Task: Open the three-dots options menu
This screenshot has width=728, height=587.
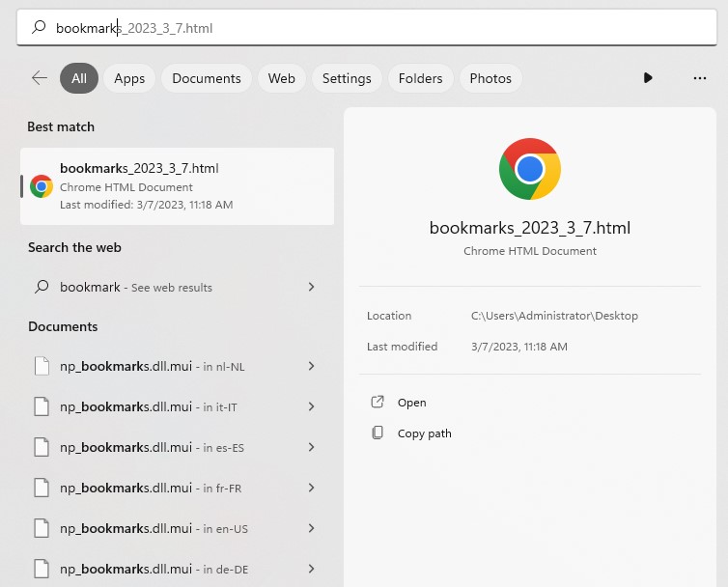Action: pos(700,78)
